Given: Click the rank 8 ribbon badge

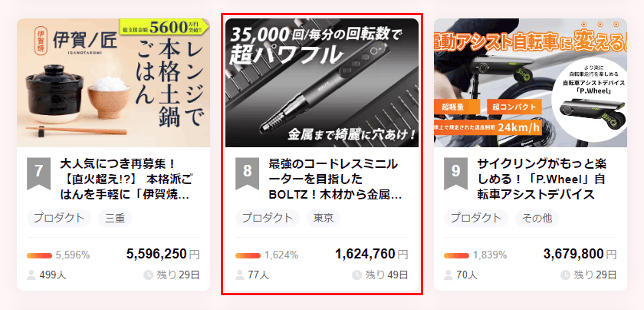Looking at the screenshot, I should 247,173.
